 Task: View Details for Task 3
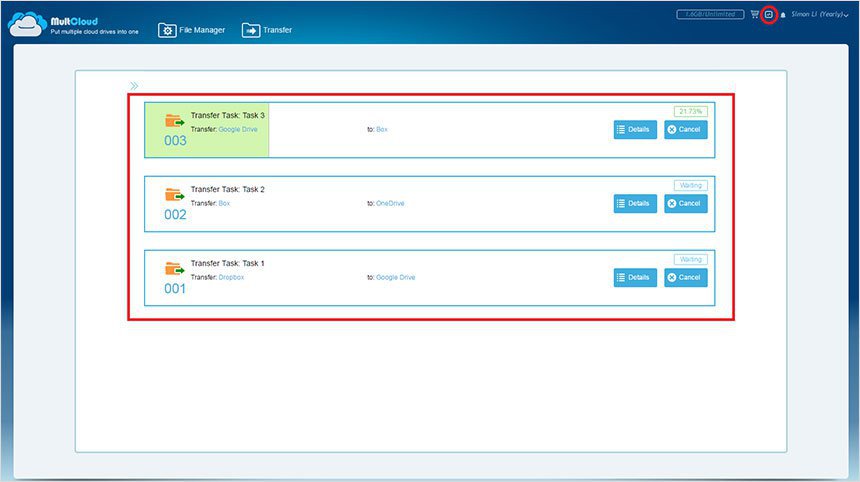click(635, 129)
